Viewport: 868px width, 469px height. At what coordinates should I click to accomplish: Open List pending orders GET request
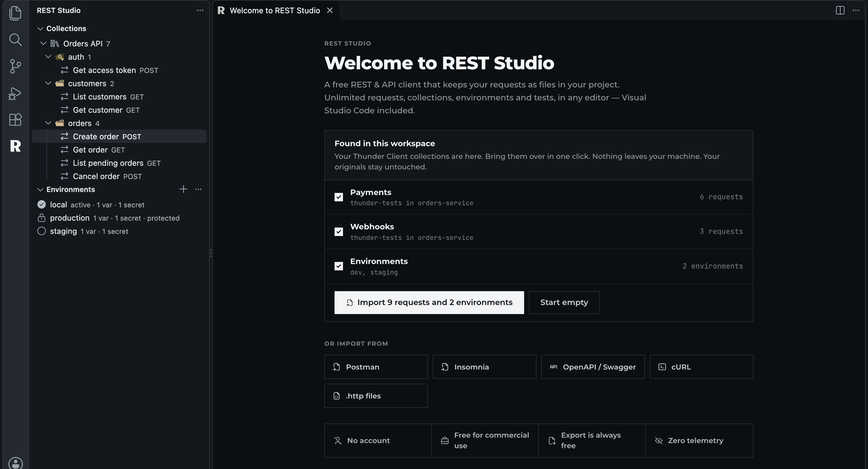pyautogui.click(x=119, y=163)
